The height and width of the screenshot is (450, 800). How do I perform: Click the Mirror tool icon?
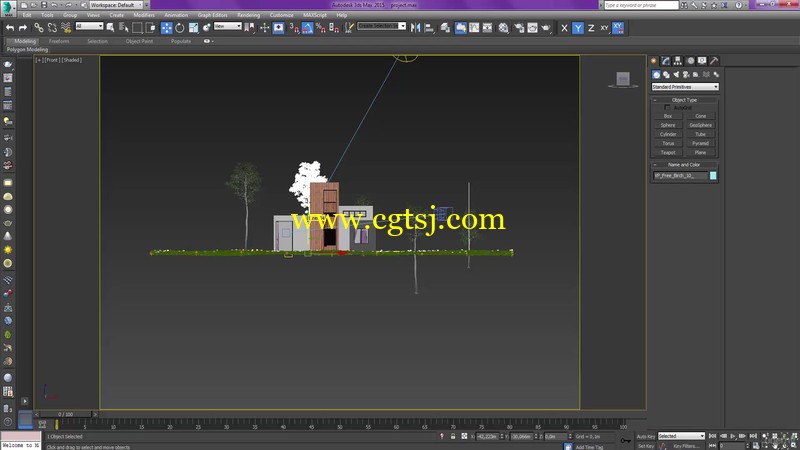(x=416, y=28)
